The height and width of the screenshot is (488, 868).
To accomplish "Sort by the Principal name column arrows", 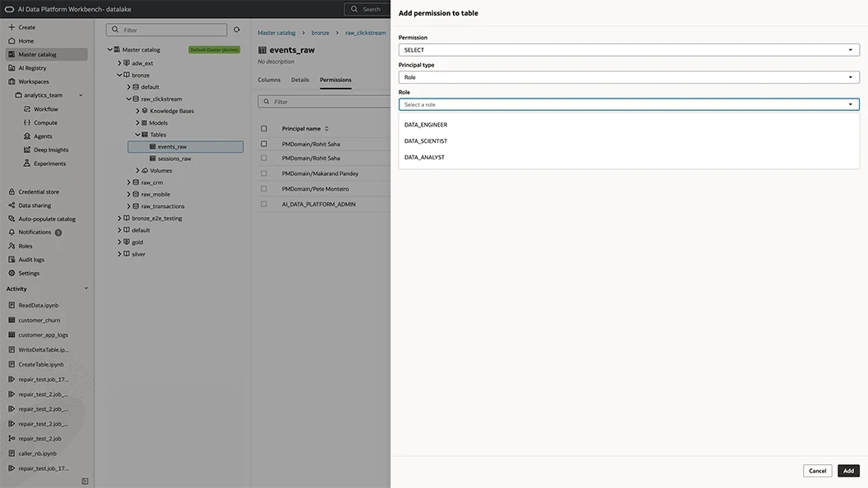I will [326, 128].
